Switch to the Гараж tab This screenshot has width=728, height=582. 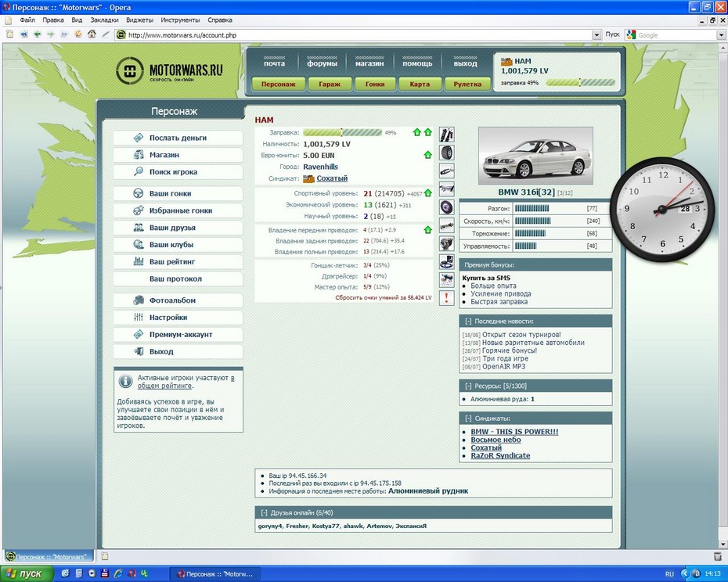pos(330,84)
